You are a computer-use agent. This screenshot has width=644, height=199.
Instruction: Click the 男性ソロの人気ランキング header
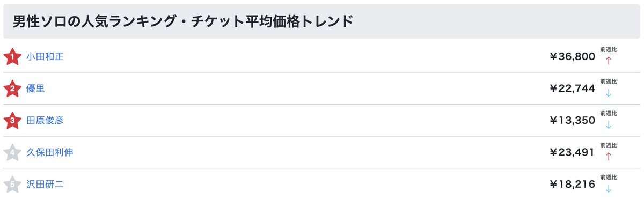183,21
